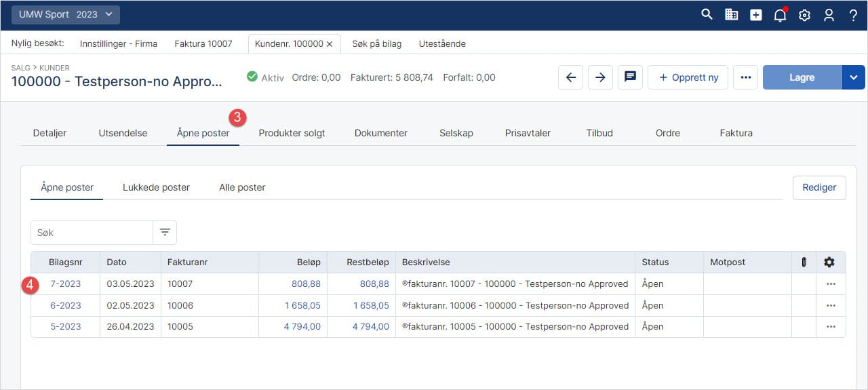Go to previous customer with left arrow

tap(570, 77)
